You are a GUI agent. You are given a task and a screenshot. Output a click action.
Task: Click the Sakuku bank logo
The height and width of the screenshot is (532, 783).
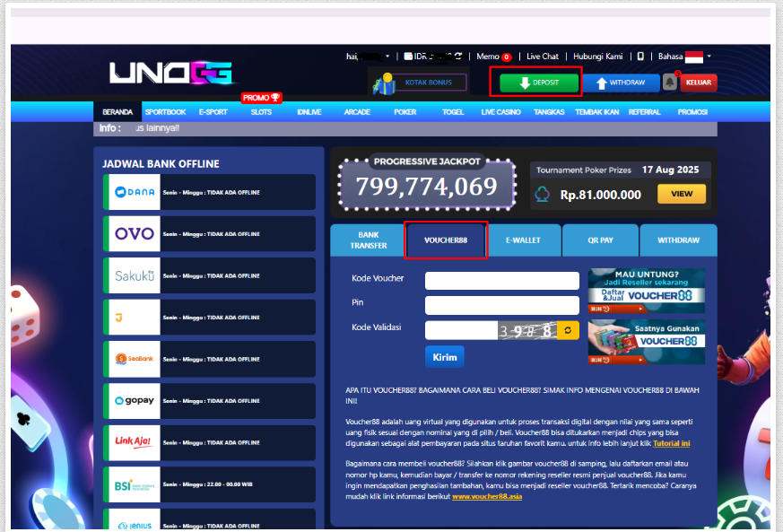pyautogui.click(x=135, y=275)
